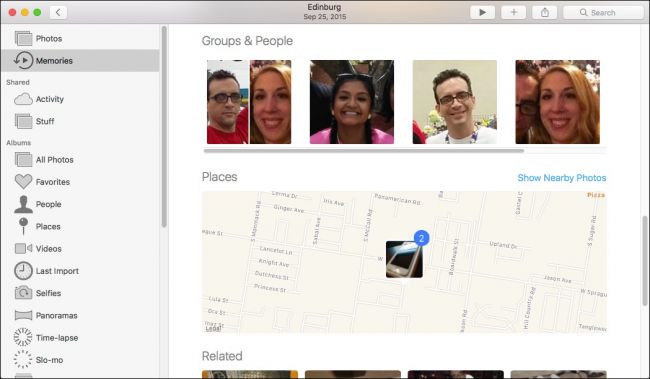
Task: Open the couple group thumbnail
Action: coord(249,102)
